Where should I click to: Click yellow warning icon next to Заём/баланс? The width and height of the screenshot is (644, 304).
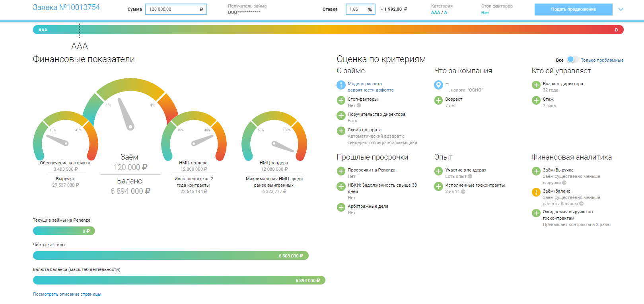(x=536, y=192)
